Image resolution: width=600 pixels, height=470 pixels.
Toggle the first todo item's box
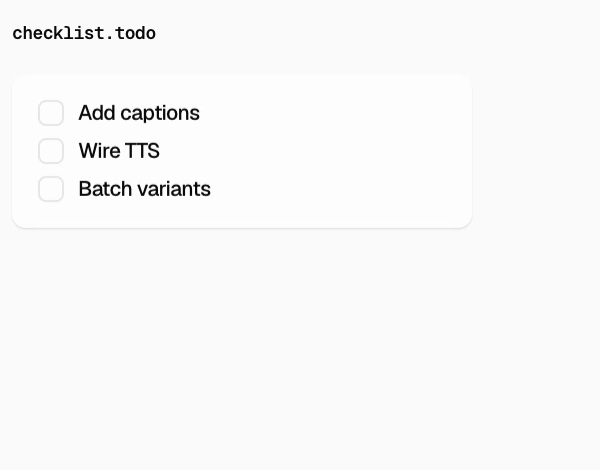tap(51, 113)
